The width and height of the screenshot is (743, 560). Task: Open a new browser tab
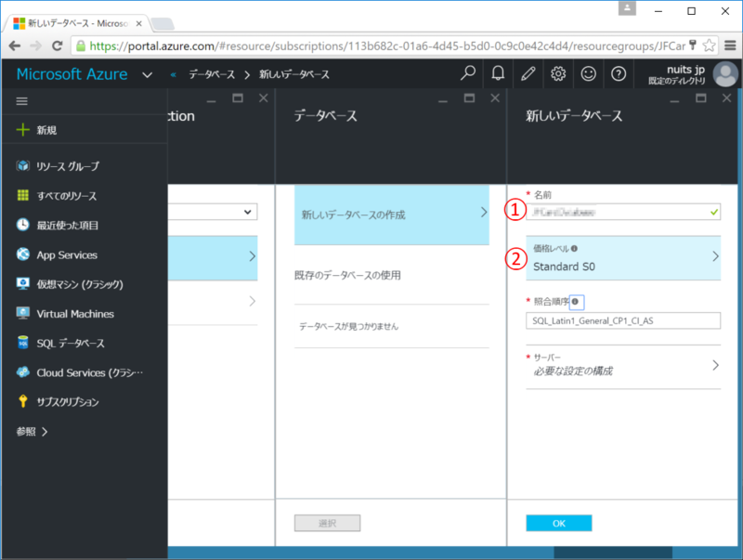coord(162,23)
